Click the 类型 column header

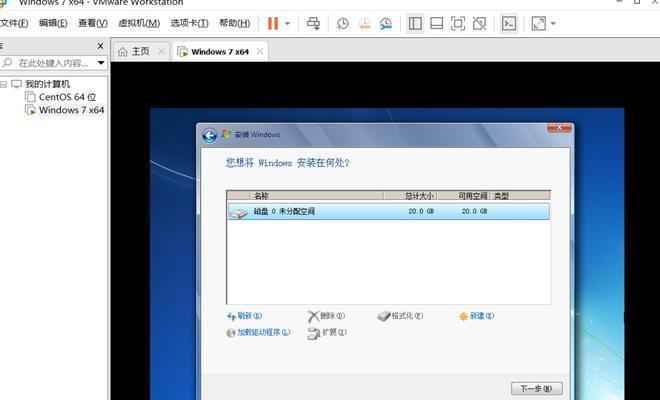[520, 196]
